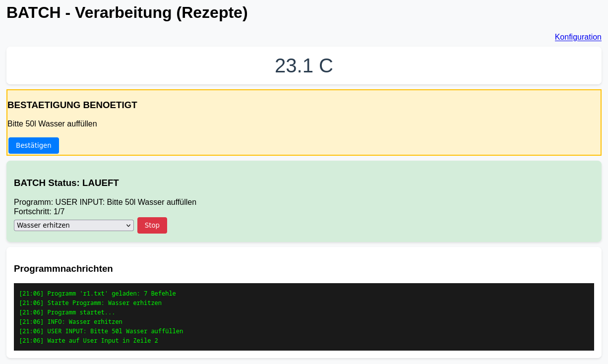Select the Starte Programm log line
Viewport: 608px width, 364px height.
(x=90, y=303)
